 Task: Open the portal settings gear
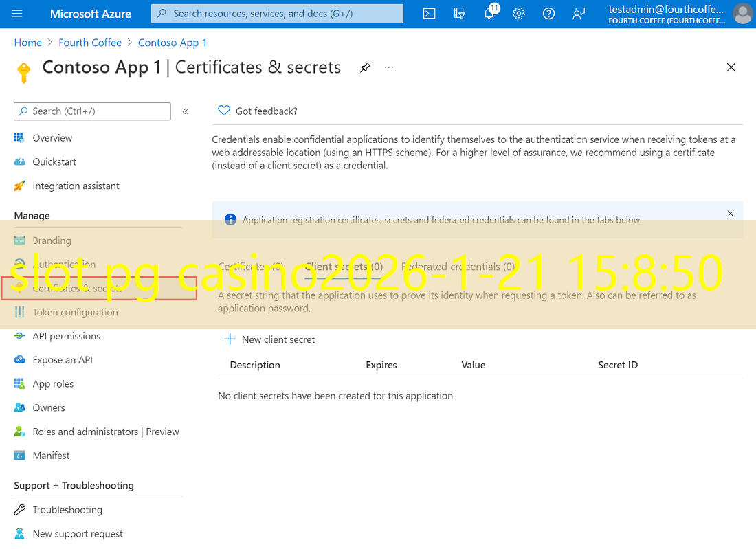[x=519, y=14]
